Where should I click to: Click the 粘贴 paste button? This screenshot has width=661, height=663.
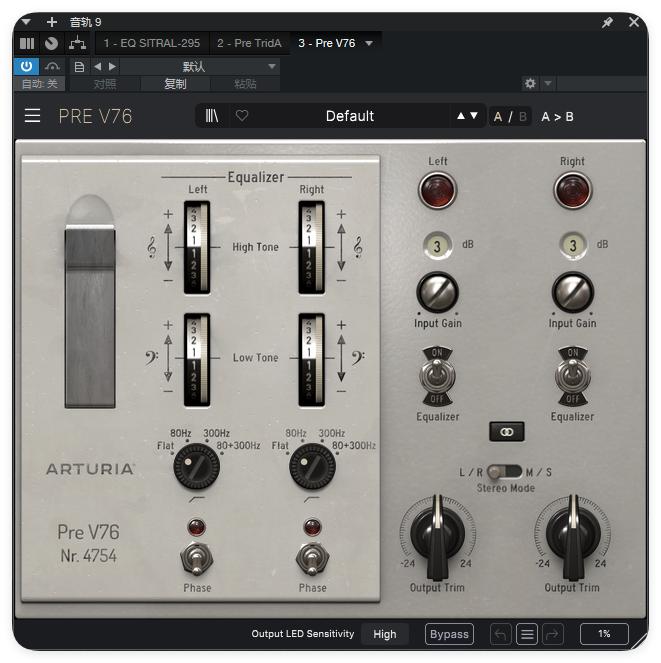click(x=245, y=84)
